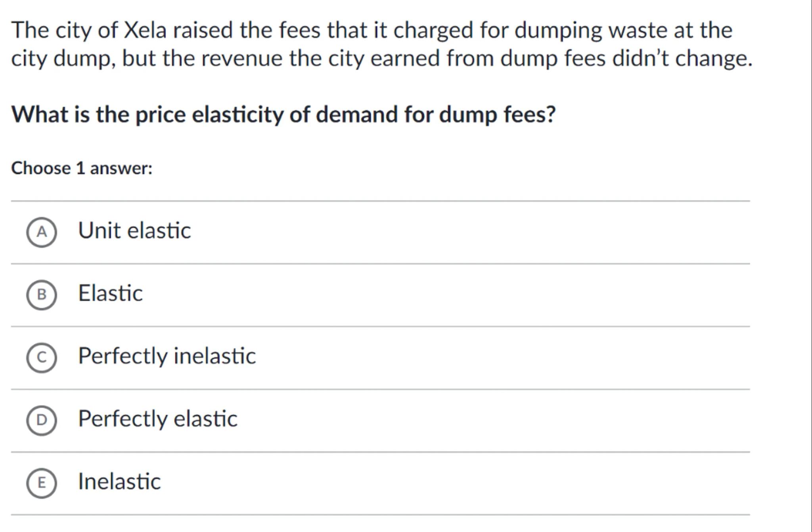
Task: Click the word "fees" in first passage line
Action: (299, 30)
